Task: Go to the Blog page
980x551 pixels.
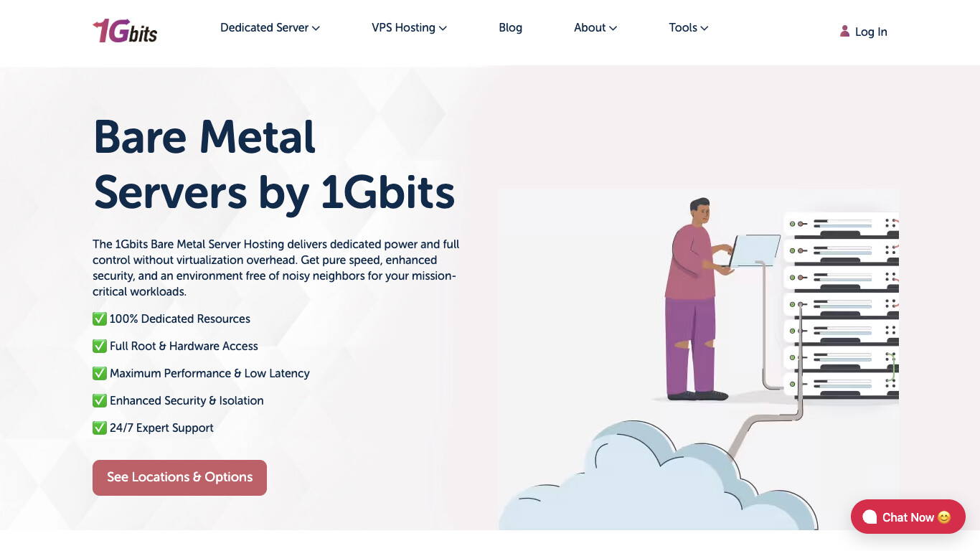Action: pyautogui.click(x=511, y=27)
